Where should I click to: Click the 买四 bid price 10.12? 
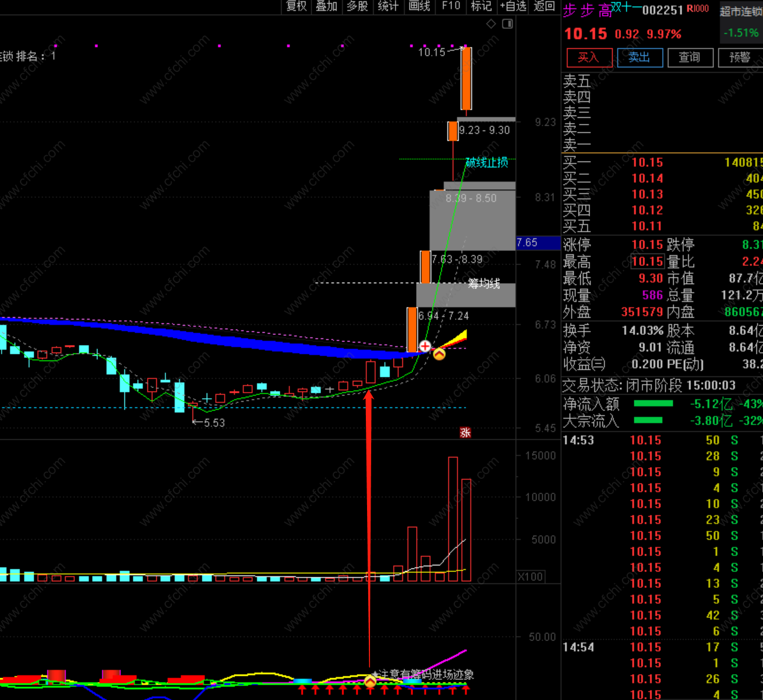pyautogui.click(x=647, y=210)
